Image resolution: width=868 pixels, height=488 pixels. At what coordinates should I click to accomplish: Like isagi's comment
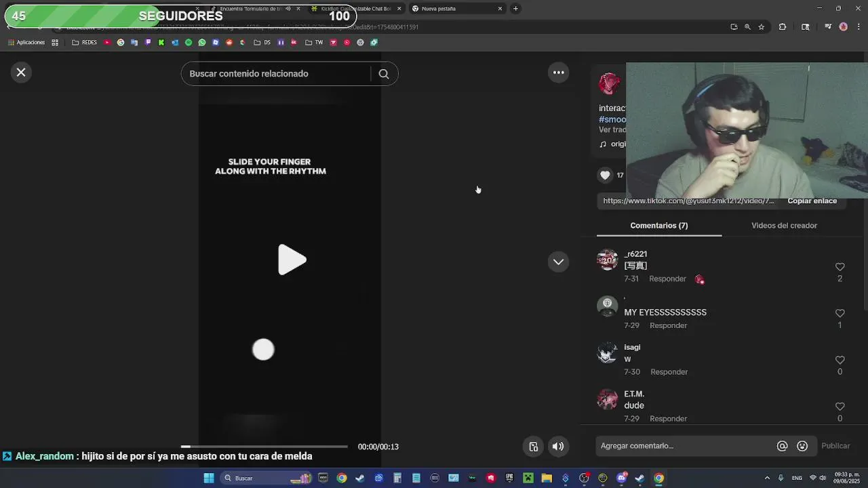point(840,361)
